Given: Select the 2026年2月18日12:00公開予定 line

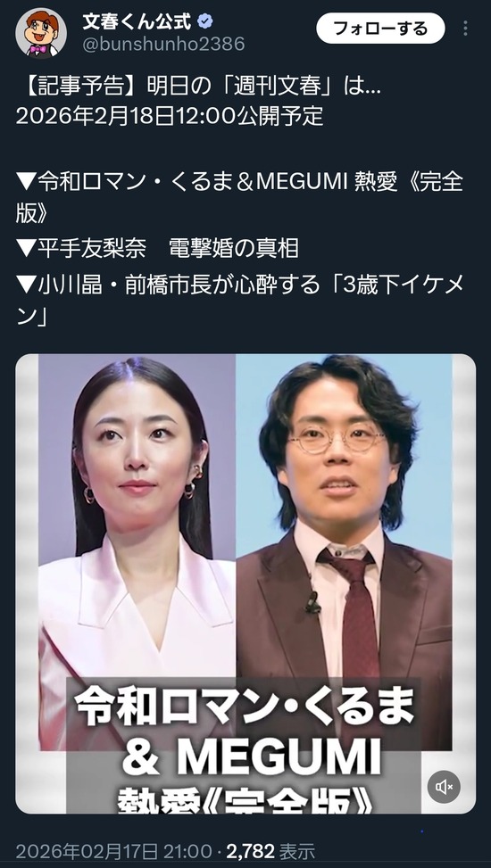Looking at the screenshot, I should pyautogui.click(x=170, y=116).
